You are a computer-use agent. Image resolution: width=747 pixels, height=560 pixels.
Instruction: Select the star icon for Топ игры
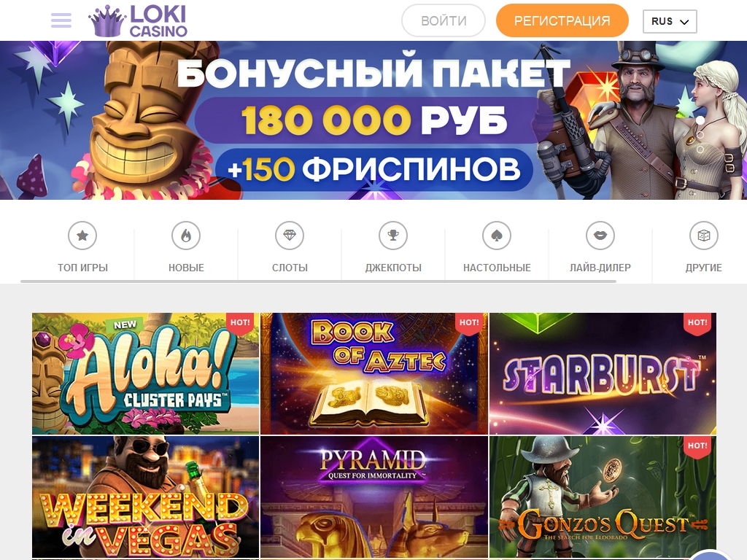pyautogui.click(x=82, y=236)
